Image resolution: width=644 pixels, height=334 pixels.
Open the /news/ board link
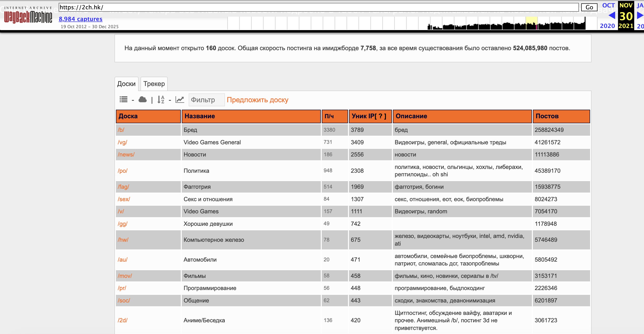point(126,155)
